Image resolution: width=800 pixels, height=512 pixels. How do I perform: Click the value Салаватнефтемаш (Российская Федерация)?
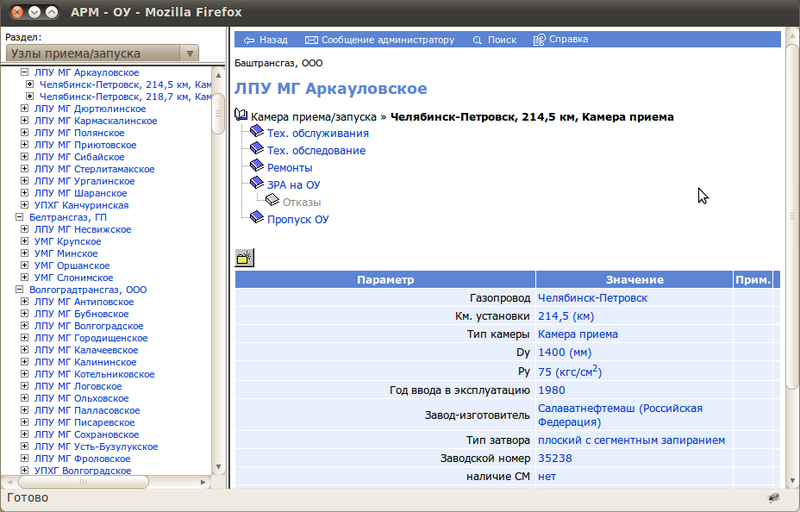(x=620, y=415)
